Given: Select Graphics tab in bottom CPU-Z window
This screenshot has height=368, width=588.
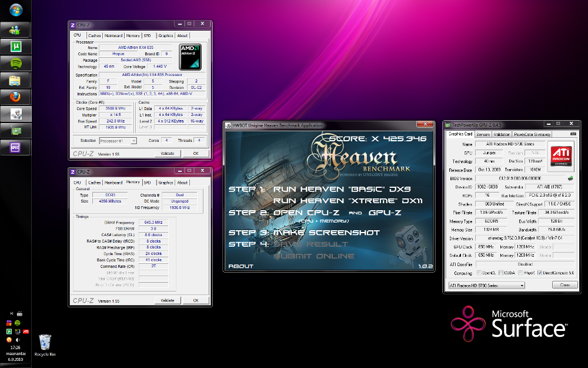Looking at the screenshot, I should coord(165,183).
